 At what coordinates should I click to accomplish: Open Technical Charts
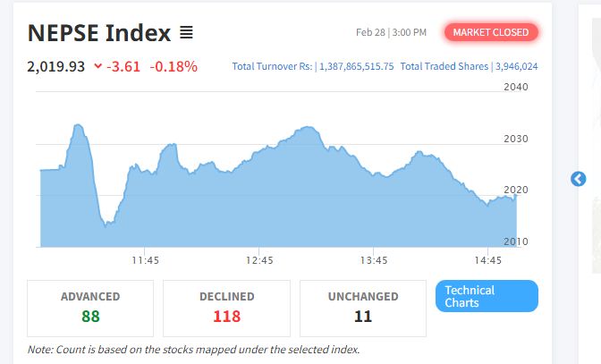pos(487,296)
